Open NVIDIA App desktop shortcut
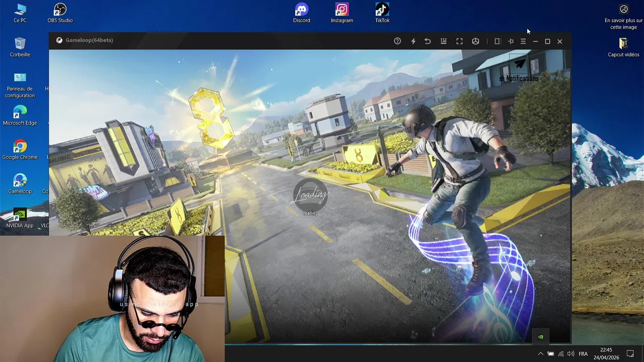Screen dimensions: 644x362 pyautogui.click(x=20, y=218)
